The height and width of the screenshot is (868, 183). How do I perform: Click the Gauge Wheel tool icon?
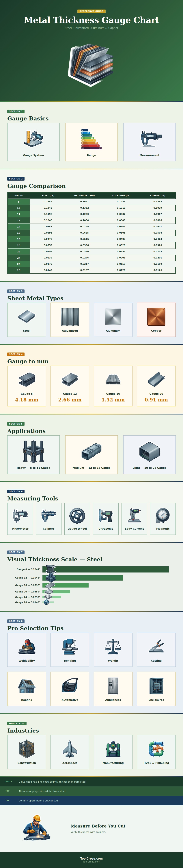77,515
